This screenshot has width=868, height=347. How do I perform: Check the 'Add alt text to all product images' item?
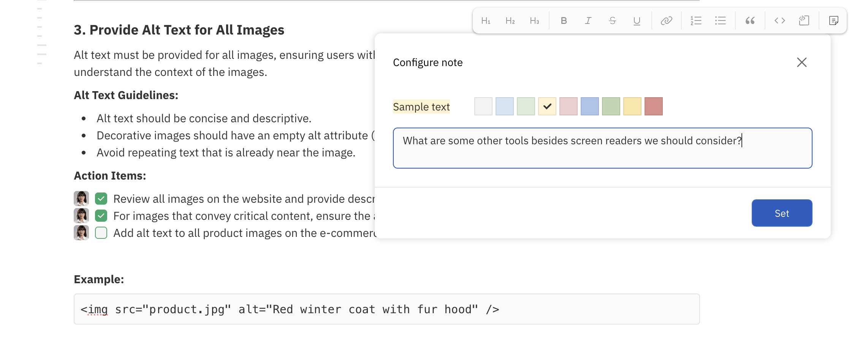tap(101, 233)
